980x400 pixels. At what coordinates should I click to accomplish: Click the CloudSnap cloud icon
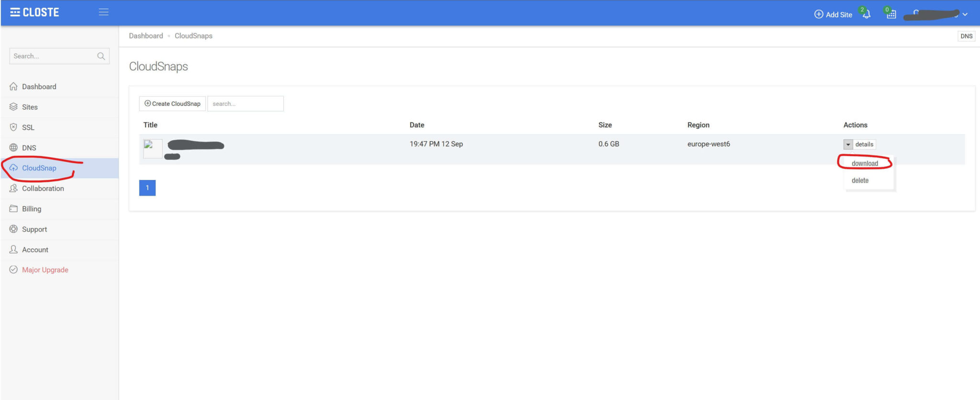13,168
